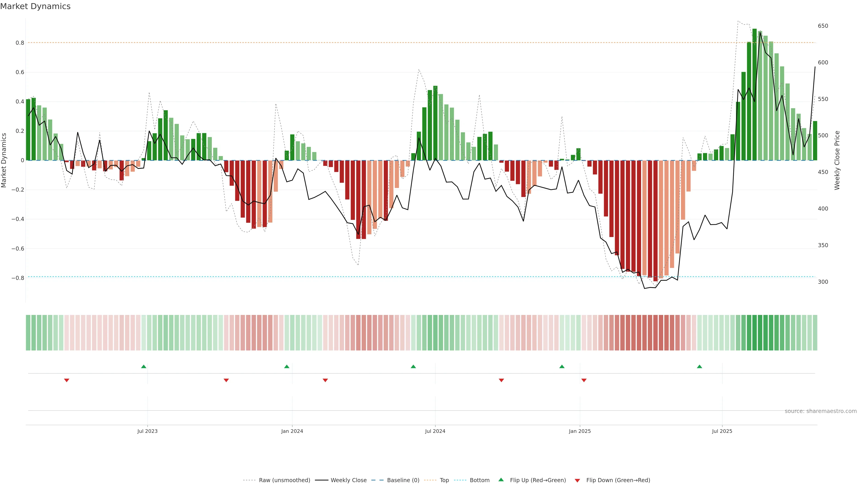The width and height of the screenshot is (868, 488).
Task: Click the Weekly Close Price axis title
Action: pyautogui.click(x=837, y=160)
